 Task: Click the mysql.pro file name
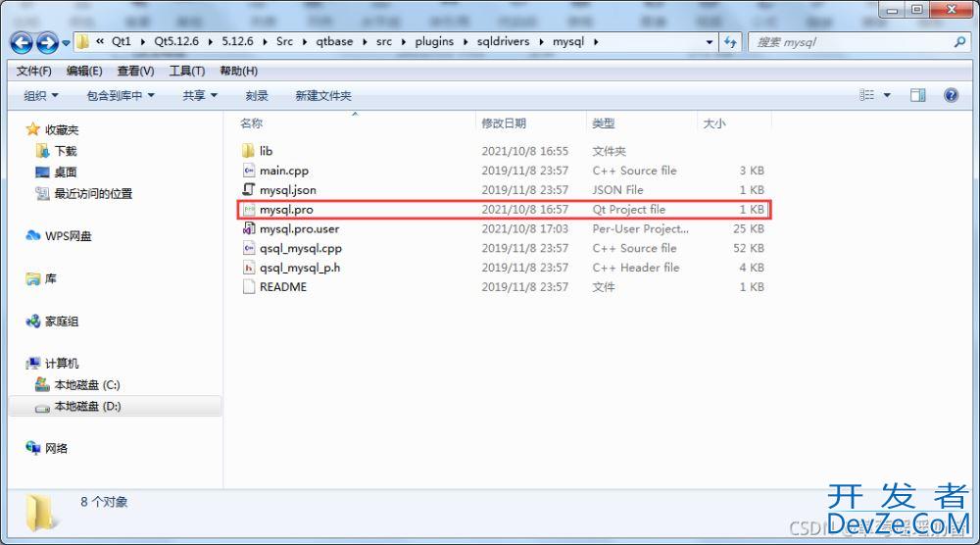click(x=286, y=210)
